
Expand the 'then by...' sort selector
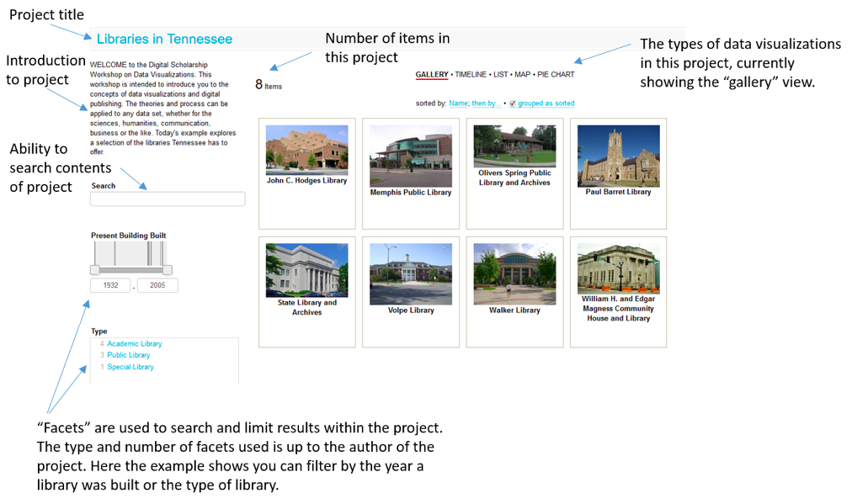[484, 103]
